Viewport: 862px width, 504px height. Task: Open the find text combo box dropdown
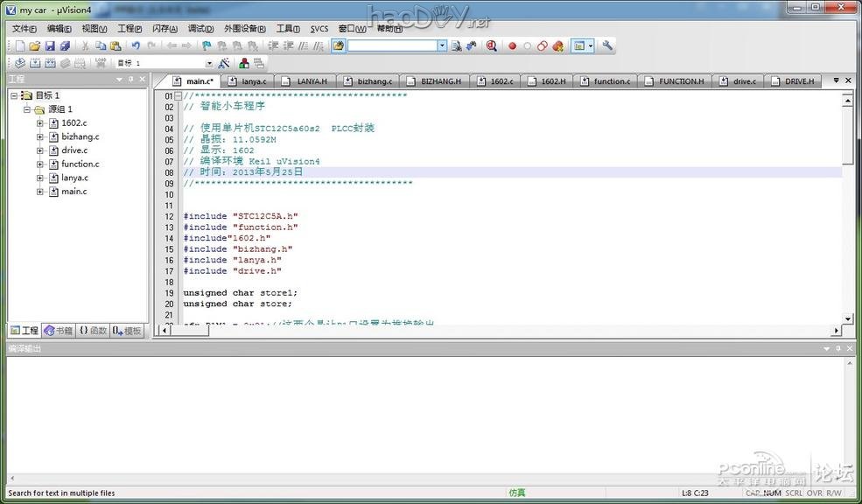442,45
